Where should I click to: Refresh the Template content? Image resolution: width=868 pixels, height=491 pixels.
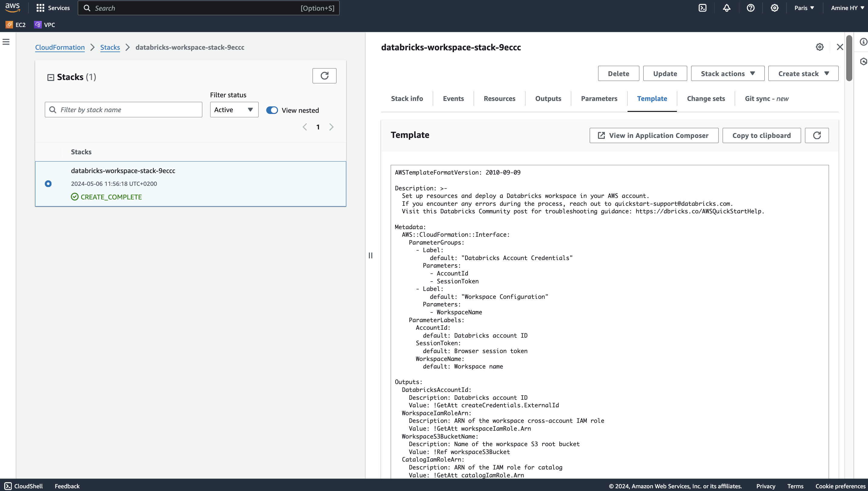817,135
